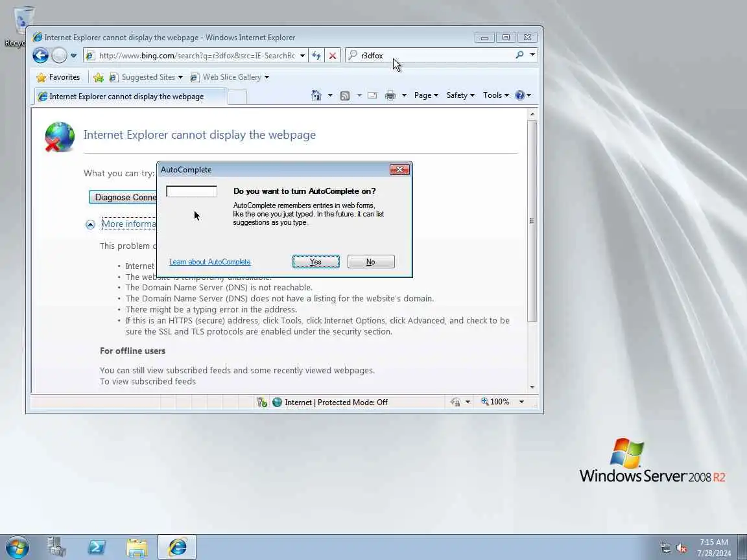Viewport: 747px width, 560px height.
Task: Open a new blank tab
Action: (x=237, y=97)
